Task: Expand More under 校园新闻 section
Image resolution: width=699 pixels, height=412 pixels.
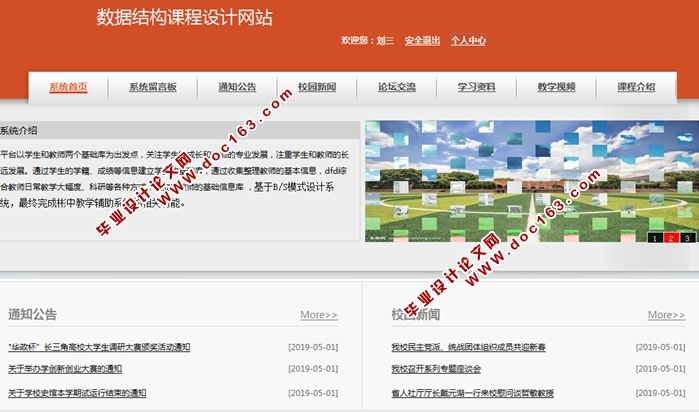Action: 666,315
